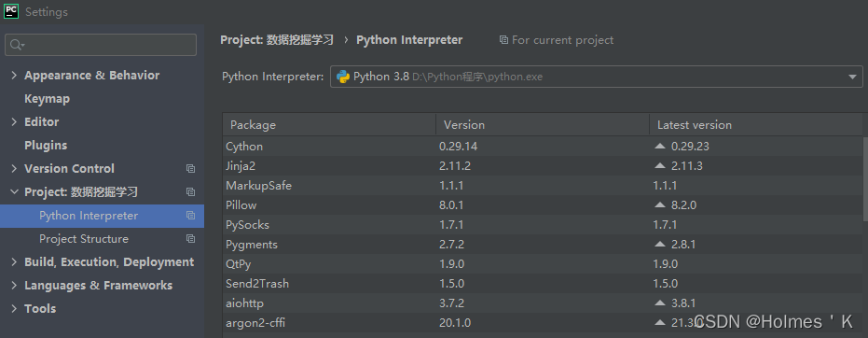This screenshot has height=338, width=868.
Task: Click Cython installed version 0.29.14
Action: pyautogui.click(x=459, y=147)
